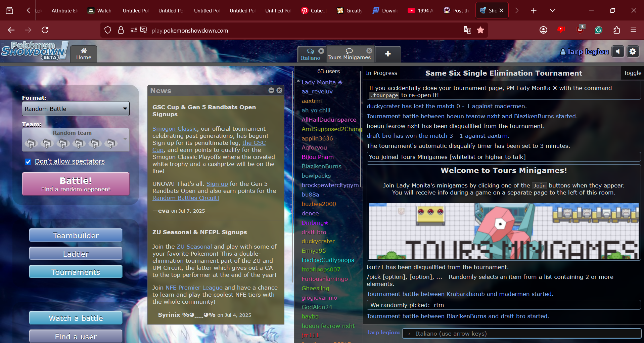The image size is (644, 343).
Task: Open Showdown options gear
Action: pyautogui.click(x=633, y=51)
